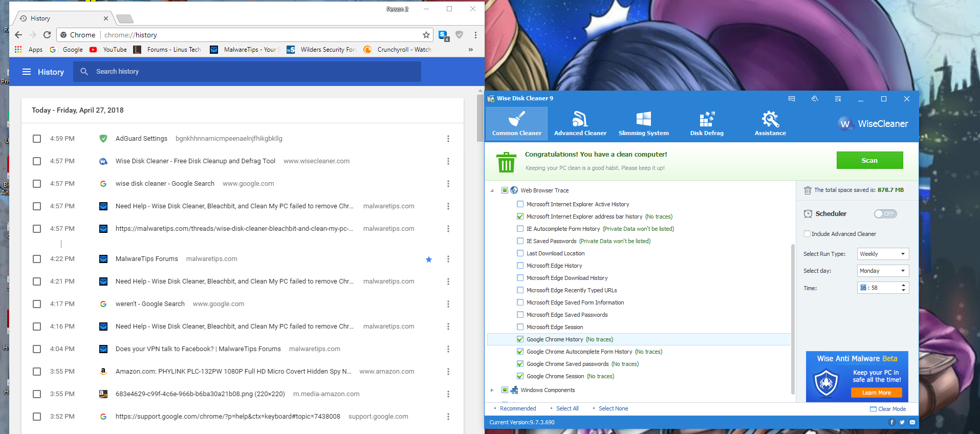Toggle the Scheduler switch on

[885, 214]
